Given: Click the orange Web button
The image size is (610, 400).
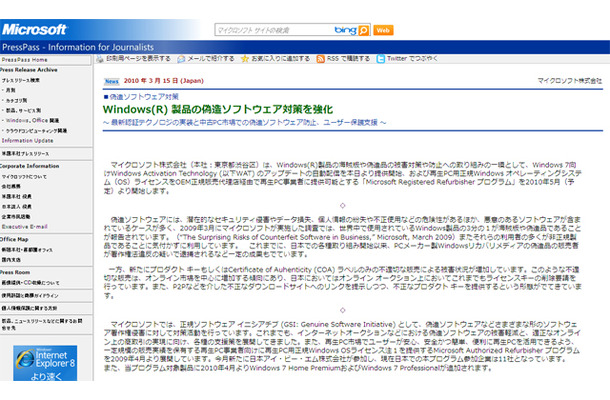Looking at the screenshot, I should coord(383,30).
